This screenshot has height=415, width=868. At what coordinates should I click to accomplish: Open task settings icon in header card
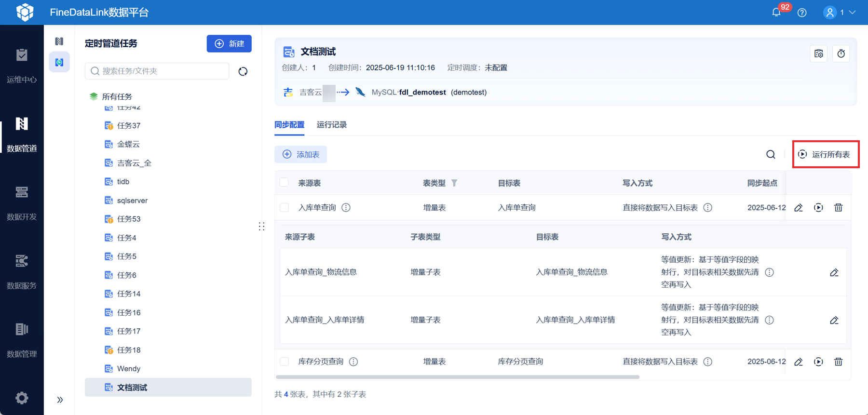click(819, 54)
